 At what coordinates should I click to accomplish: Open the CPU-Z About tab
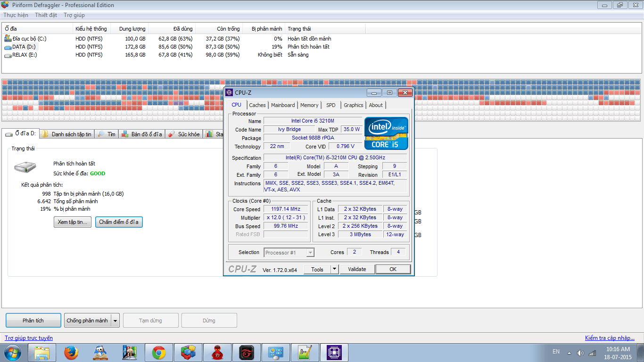click(x=376, y=105)
